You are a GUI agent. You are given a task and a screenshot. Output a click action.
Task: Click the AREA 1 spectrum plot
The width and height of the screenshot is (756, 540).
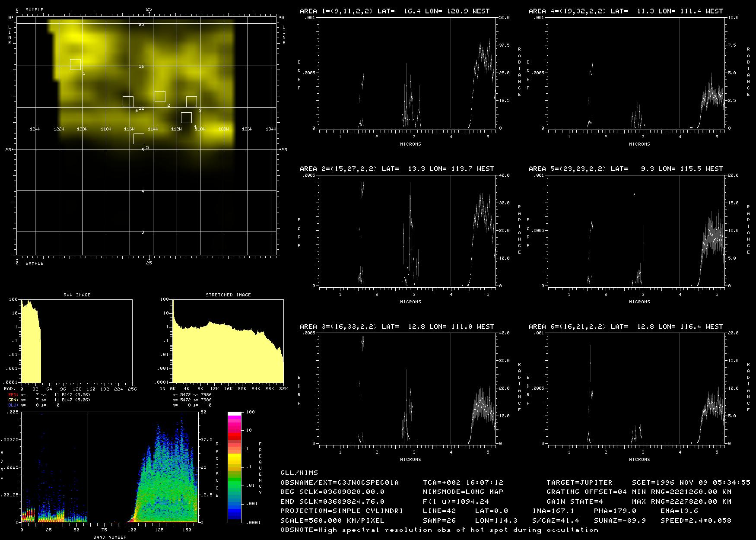point(407,73)
